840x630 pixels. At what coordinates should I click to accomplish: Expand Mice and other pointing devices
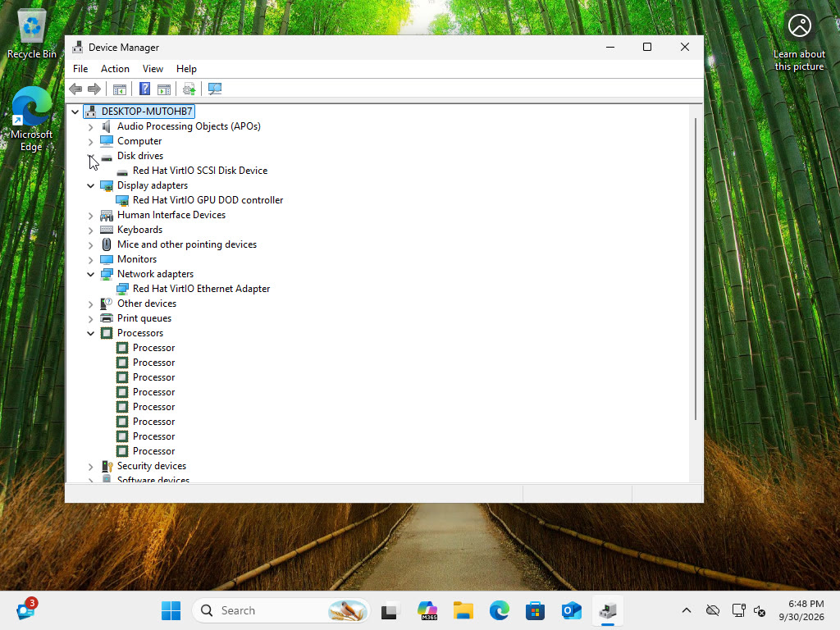[90, 244]
